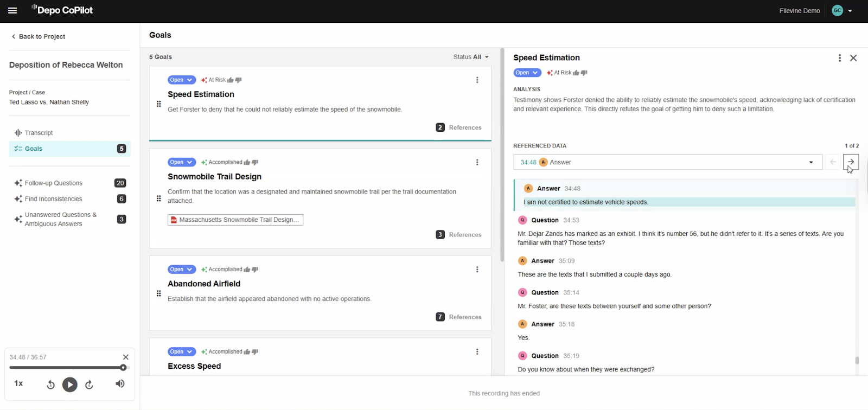Thumbs up Snowmobile Trail Design Accomplished rating
This screenshot has width=868, height=410.
tap(247, 162)
